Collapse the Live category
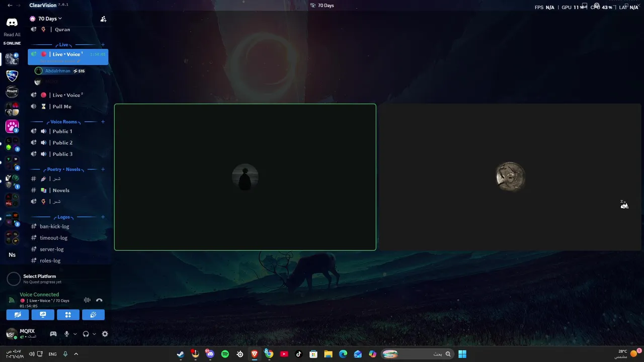Screen dimensions: 644x362 click(63, 45)
